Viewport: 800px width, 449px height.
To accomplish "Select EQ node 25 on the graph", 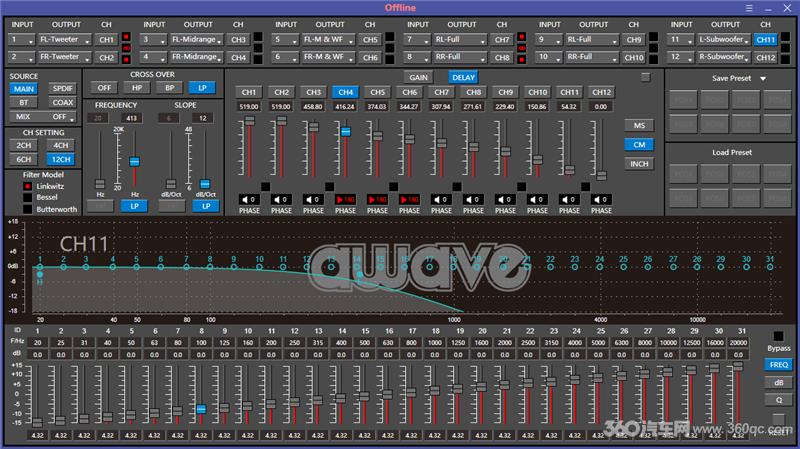I will tap(623, 267).
